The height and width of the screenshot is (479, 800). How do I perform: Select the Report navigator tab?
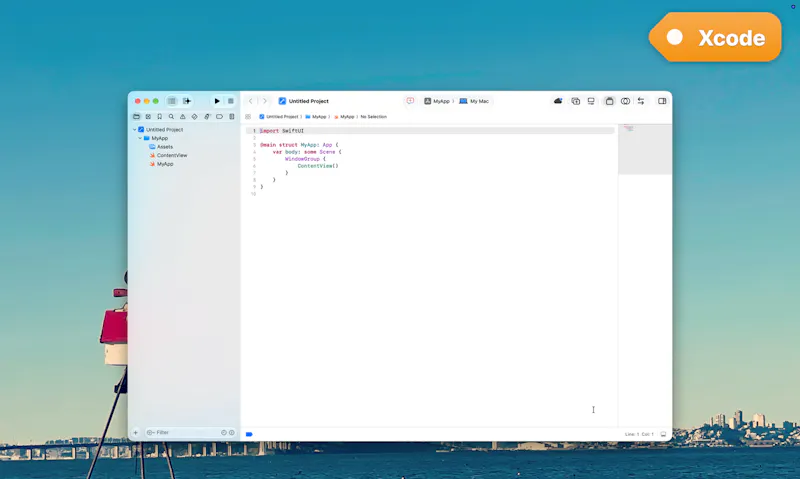232,117
